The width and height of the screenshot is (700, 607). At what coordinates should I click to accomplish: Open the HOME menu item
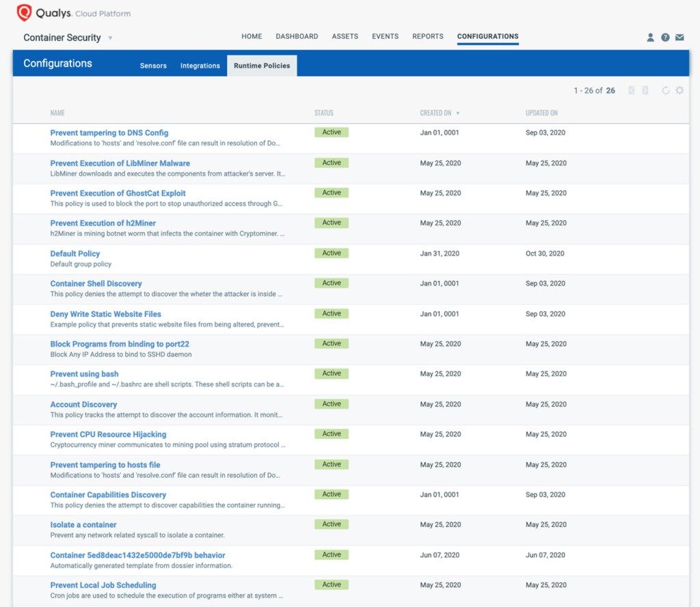coord(252,36)
